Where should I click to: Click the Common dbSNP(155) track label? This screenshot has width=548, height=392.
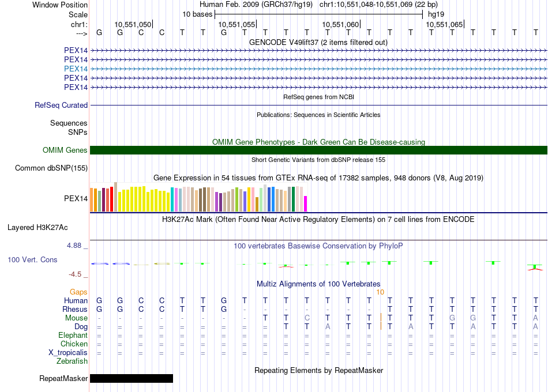tap(52, 168)
